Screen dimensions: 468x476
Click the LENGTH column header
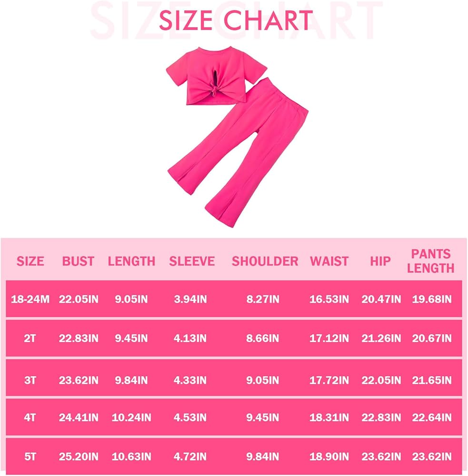[x=131, y=261]
